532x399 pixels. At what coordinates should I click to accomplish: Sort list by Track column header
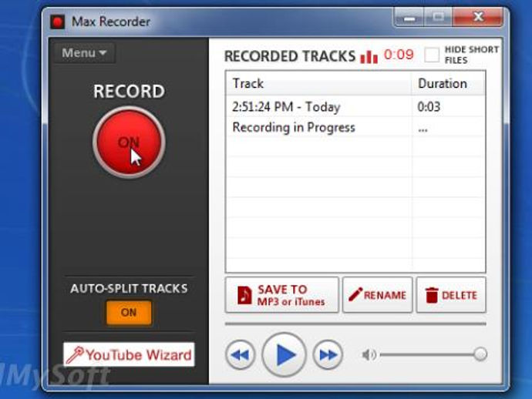tap(318, 83)
